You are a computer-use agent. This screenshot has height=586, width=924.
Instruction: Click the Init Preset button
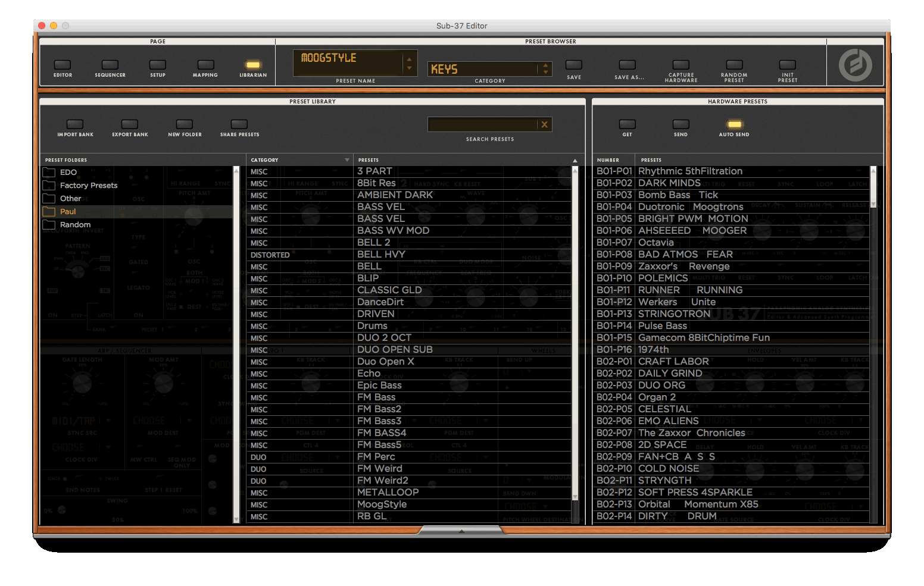(787, 65)
